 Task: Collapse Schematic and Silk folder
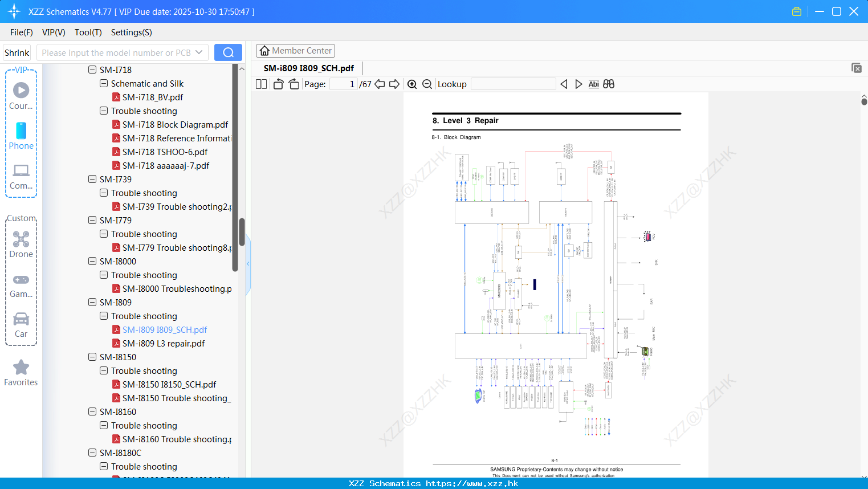pos(104,83)
